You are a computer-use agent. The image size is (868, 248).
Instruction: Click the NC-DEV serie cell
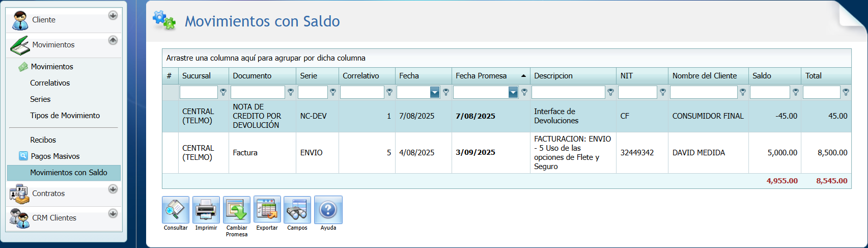pos(317,116)
